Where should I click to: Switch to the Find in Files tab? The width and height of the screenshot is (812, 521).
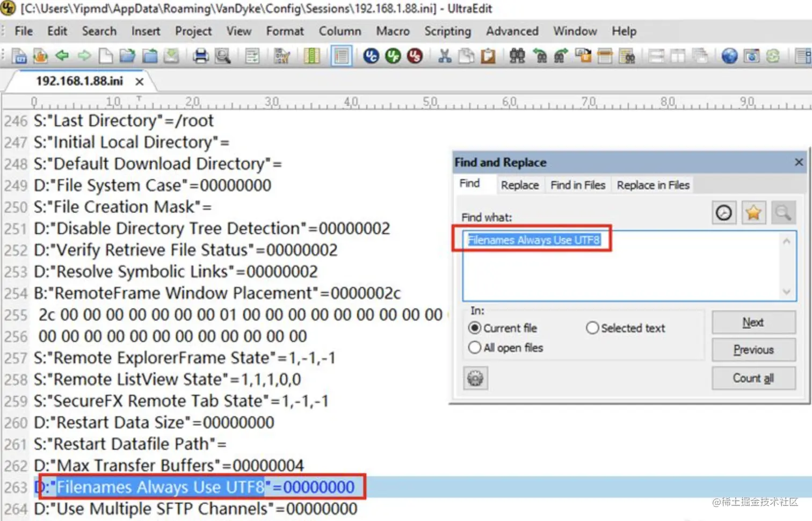click(x=578, y=185)
